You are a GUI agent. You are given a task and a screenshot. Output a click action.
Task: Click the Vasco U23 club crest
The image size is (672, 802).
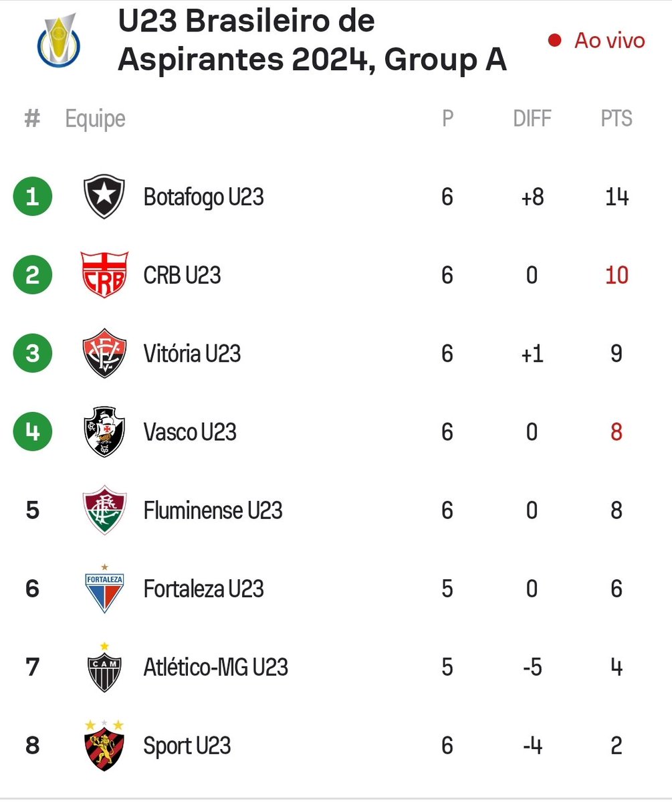(104, 431)
